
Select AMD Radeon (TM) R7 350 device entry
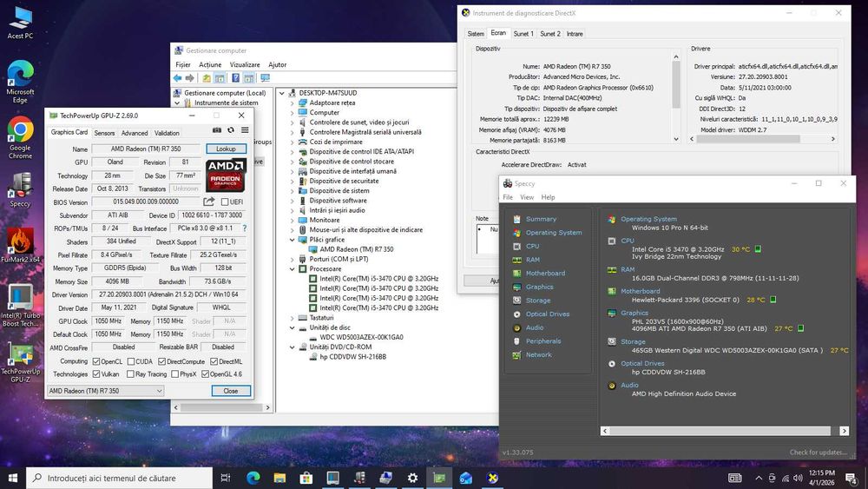point(357,249)
